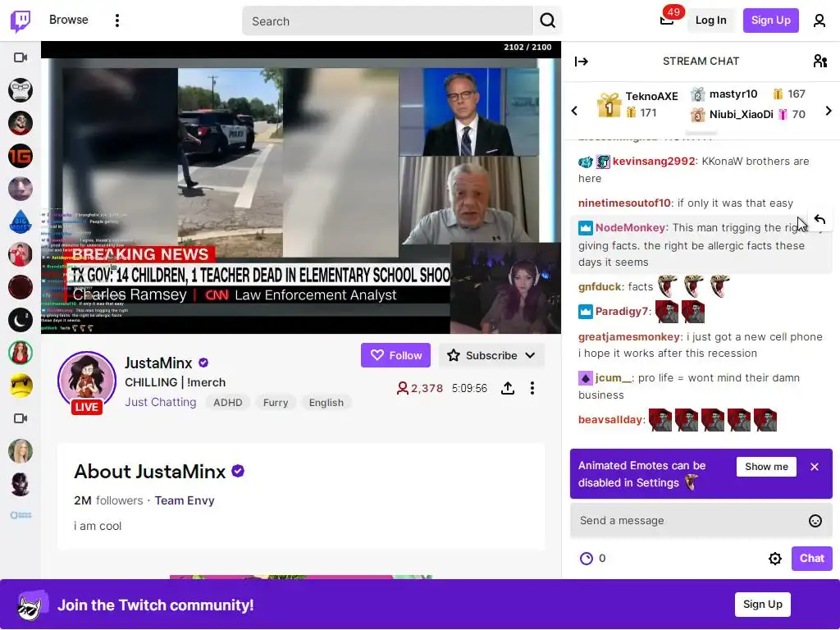Open the 1G logo channel in sidebar
Image resolution: width=840 pixels, height=630 pixels.
[x=21, y=156]
